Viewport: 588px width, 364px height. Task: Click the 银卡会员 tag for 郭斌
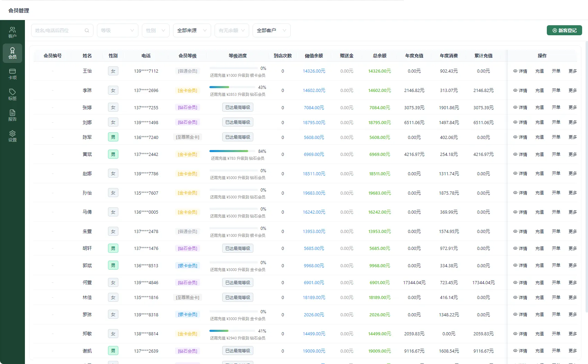pos(188,266)
